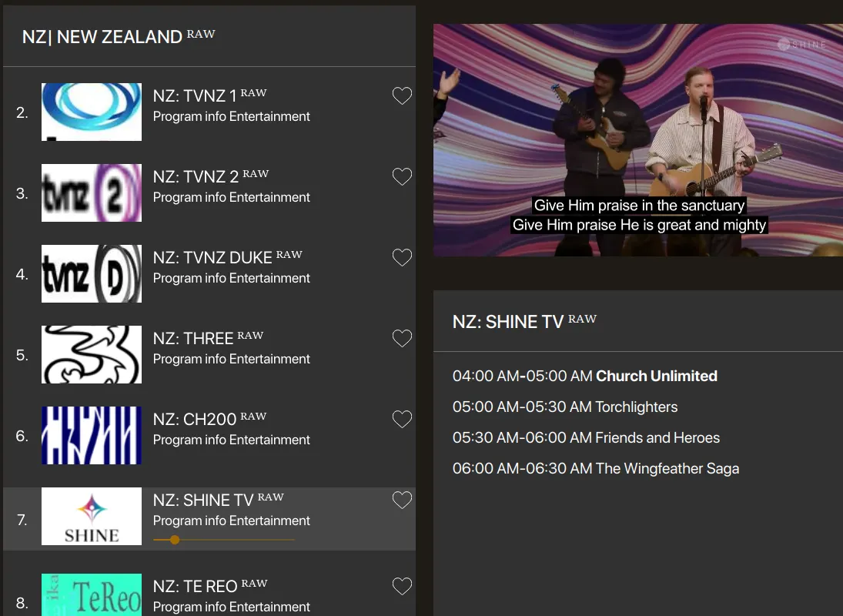This screenshot has width=843, height=616.
Task: Click Program info Entertainment under TVNZ DUKE
Action: point(231,278)
